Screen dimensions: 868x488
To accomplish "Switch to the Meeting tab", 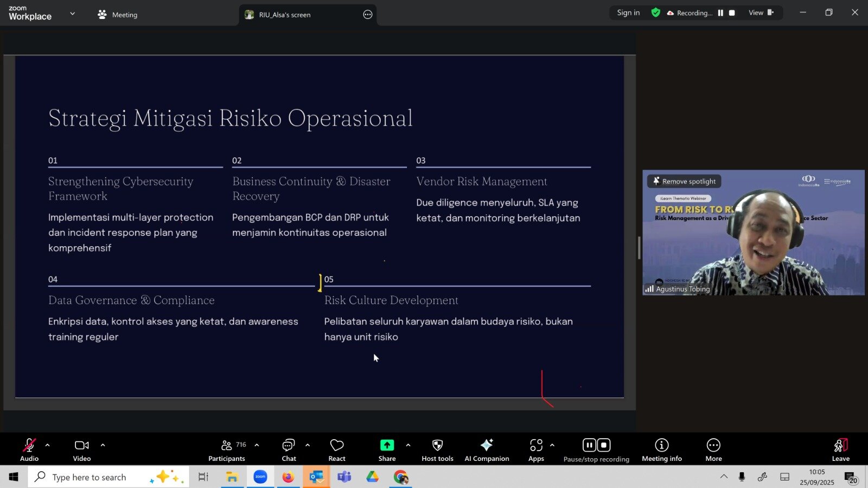I will click(118, 15).
